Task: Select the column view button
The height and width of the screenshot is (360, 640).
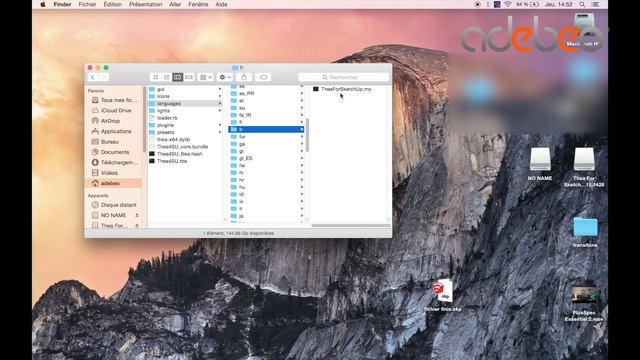Action: tap(178, 77)
